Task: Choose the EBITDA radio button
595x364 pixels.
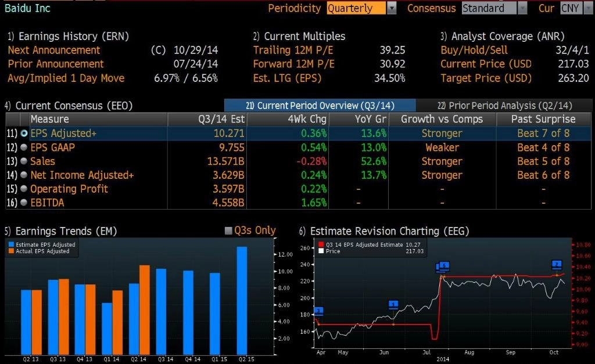Action: click(x=24, y=203)
